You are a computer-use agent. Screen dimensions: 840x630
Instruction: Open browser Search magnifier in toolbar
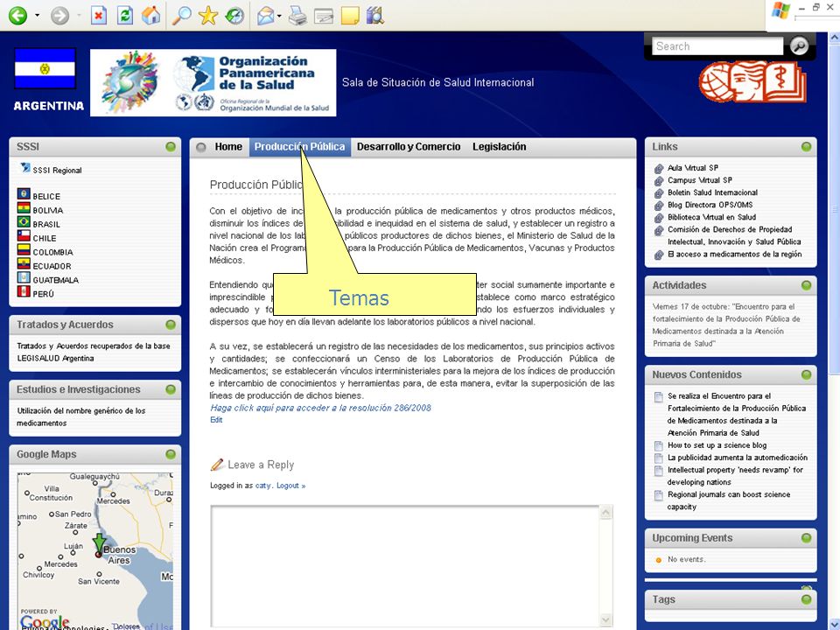[x=182, y=16]
